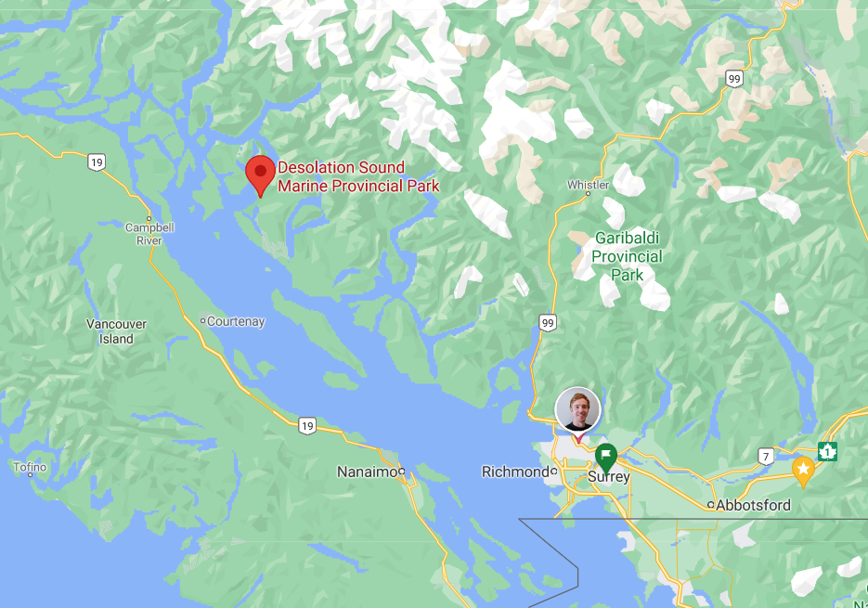Click the Whistler town label
868x608 pixels.
pos(588,185)
